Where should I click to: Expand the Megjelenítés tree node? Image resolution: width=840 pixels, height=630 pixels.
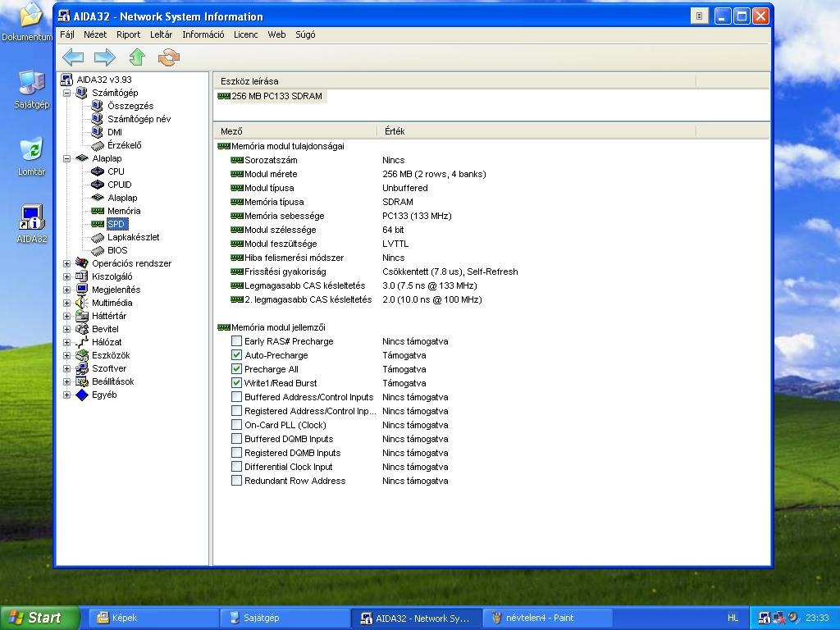coord(67,290)
